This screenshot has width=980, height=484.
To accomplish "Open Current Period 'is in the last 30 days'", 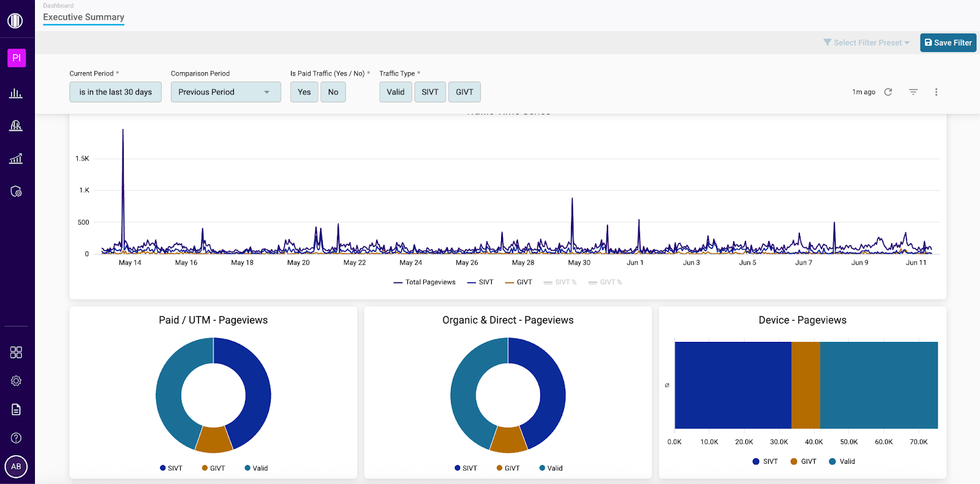I will click(115, 92).
